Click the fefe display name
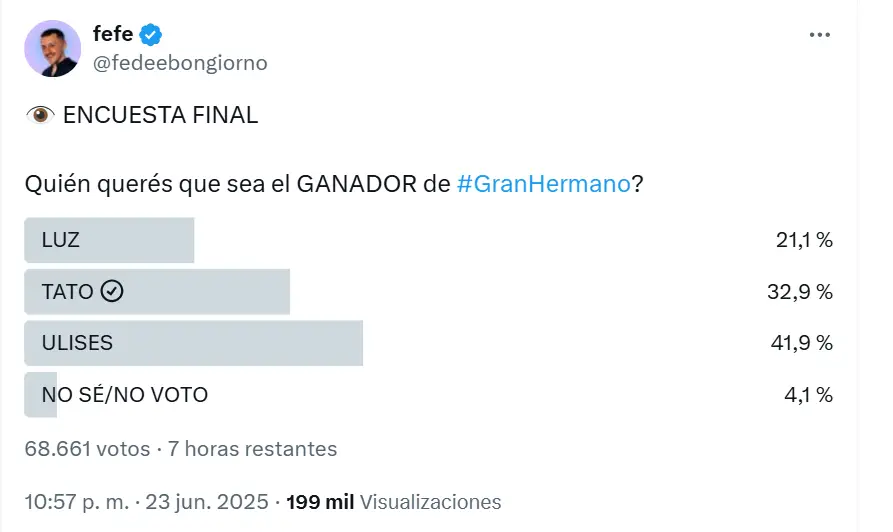 point(113,34)
